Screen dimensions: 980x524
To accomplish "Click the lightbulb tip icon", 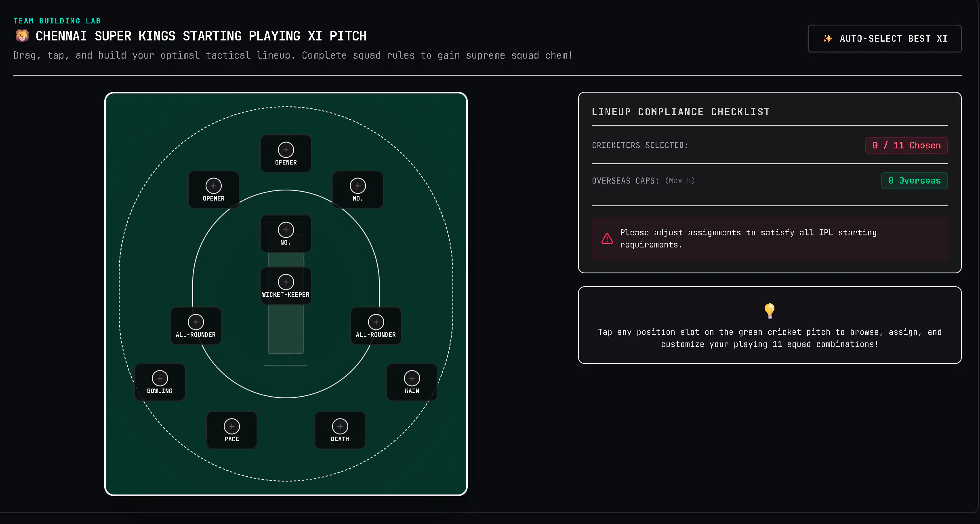I will [770, 311].
